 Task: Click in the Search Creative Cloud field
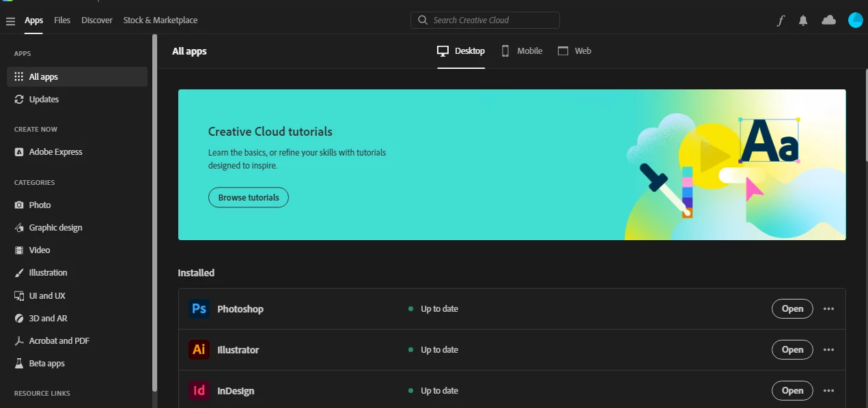[x=485, y=20]
